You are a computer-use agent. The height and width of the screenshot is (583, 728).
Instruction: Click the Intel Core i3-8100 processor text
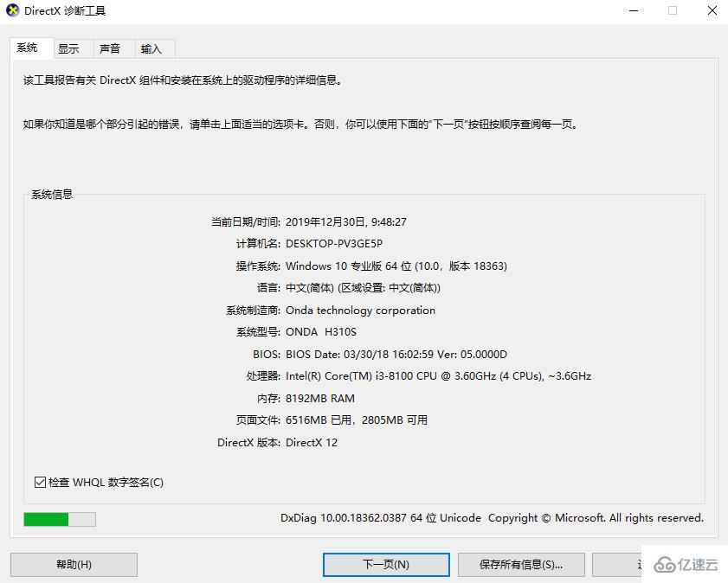point(438,376)
